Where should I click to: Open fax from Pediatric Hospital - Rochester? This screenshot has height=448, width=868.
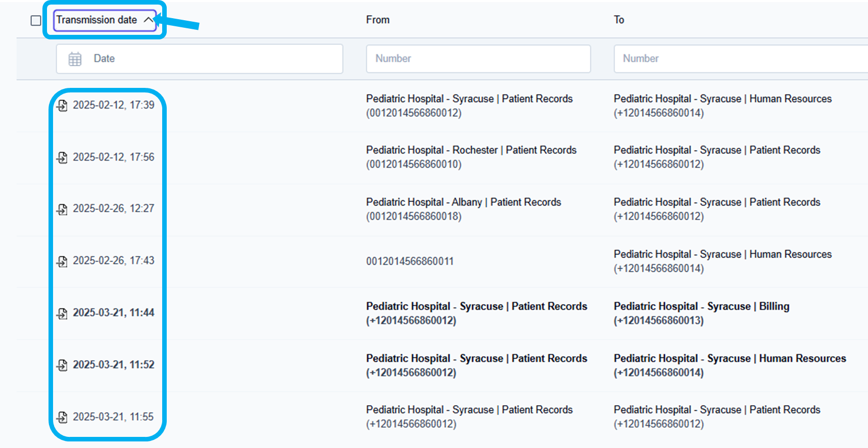pos(471,150)
